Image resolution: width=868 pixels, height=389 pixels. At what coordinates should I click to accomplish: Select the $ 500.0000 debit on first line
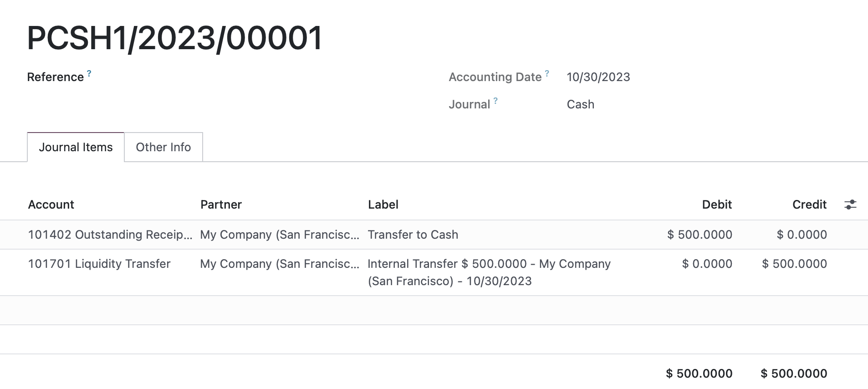pos(700,235)
